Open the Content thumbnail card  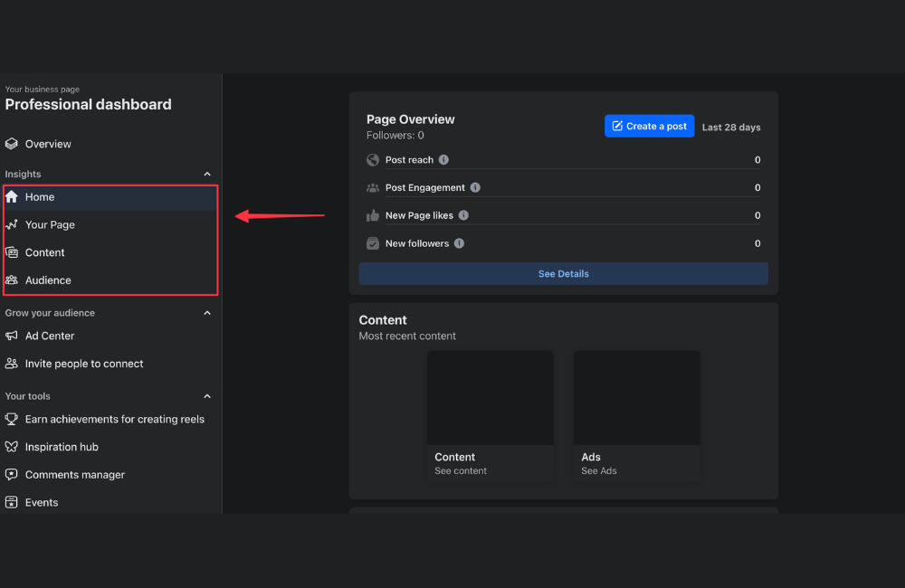(x=490, y=416)
